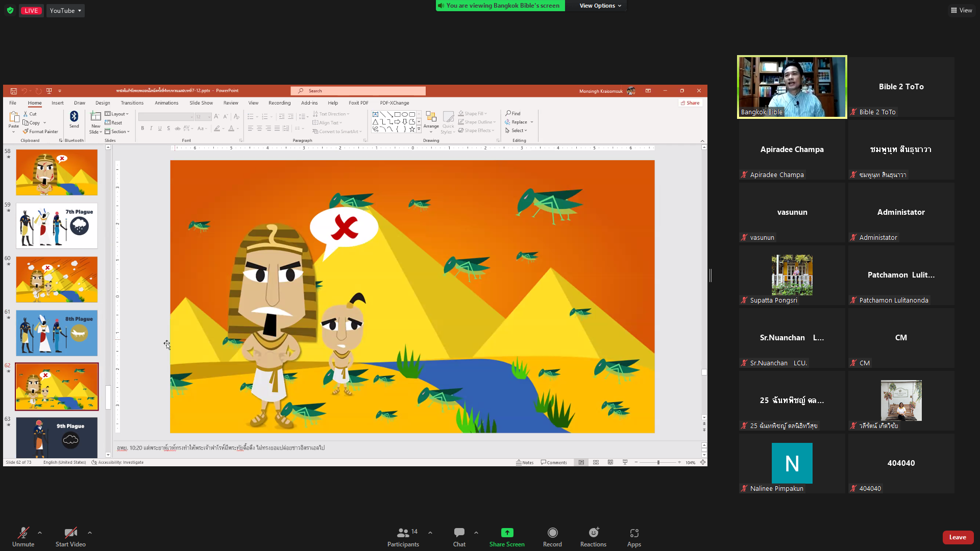Image resolution: width=980 pixels, height=551 pixels.
Task: Click the Undo arrow in title bar
Action: (24, 91)
